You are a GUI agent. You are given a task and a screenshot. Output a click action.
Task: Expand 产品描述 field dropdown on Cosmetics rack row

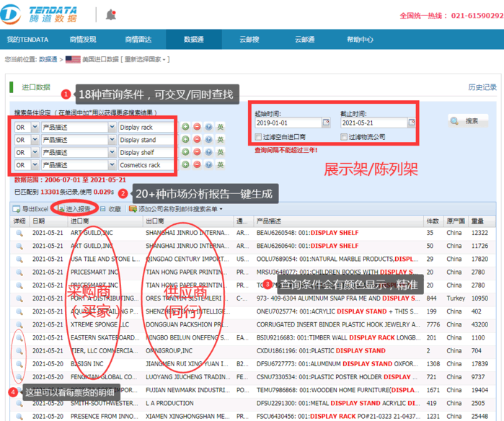pyautogui.click(x=112, y=165)
